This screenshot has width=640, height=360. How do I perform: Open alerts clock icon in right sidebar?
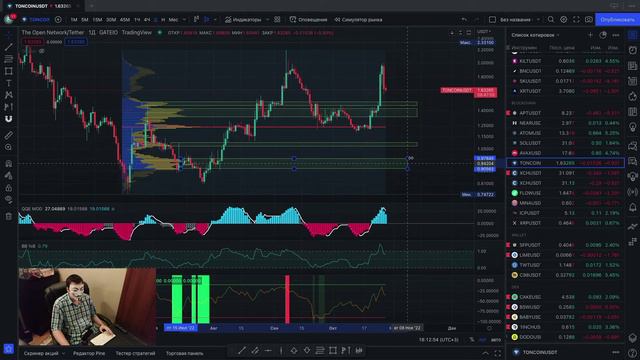(x=633, y=50)
